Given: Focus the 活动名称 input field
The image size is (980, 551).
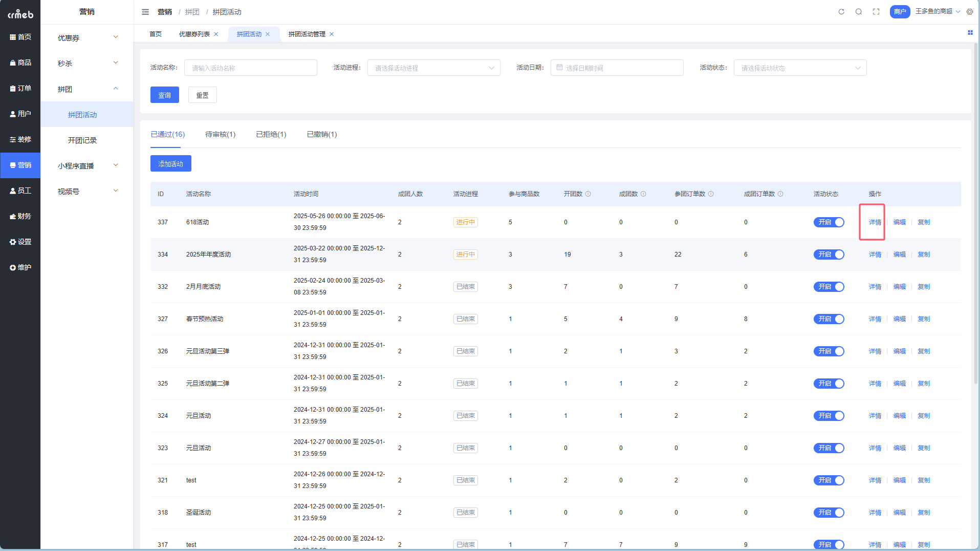Looking at the screenshot, I should 250,68.
